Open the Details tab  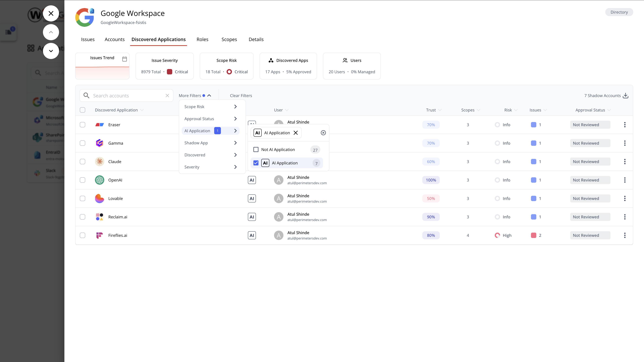tap(256, 40)
